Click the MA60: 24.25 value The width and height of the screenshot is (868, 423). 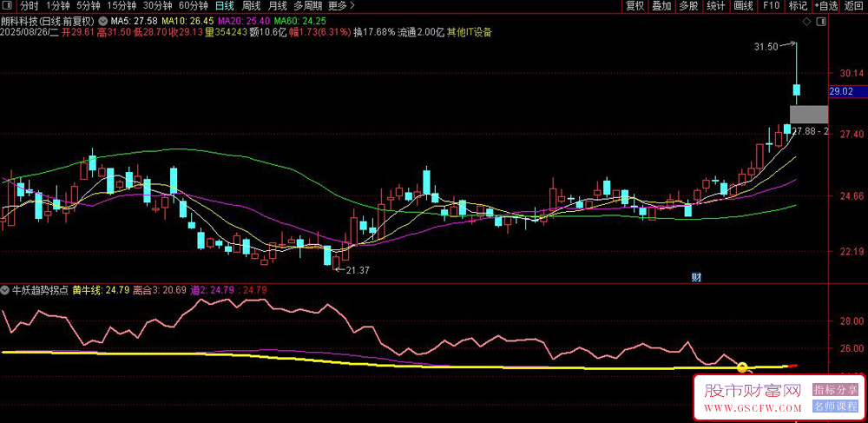point(299,21)
